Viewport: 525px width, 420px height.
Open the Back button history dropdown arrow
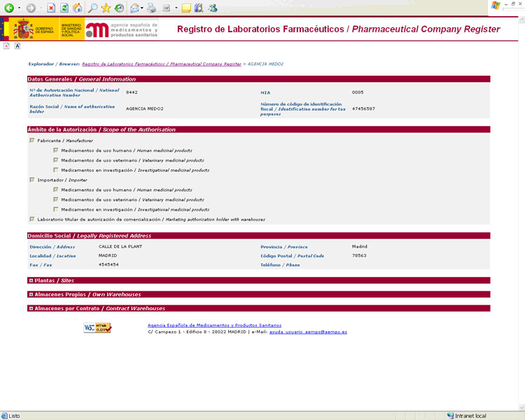tap(19, 8)
